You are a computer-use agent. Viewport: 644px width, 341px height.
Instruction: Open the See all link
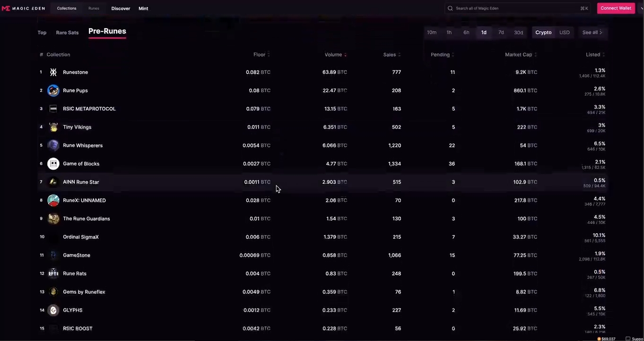(x=592, y=33)
